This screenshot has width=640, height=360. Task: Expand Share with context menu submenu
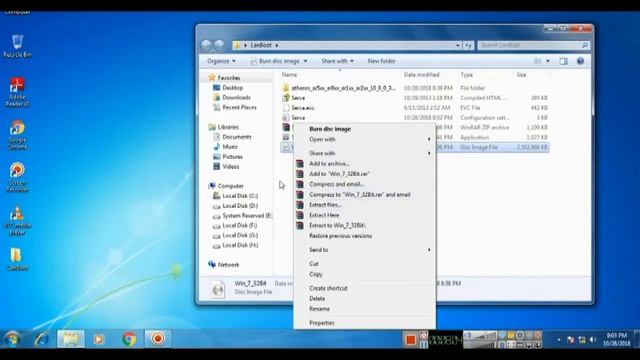pos(364,153)
